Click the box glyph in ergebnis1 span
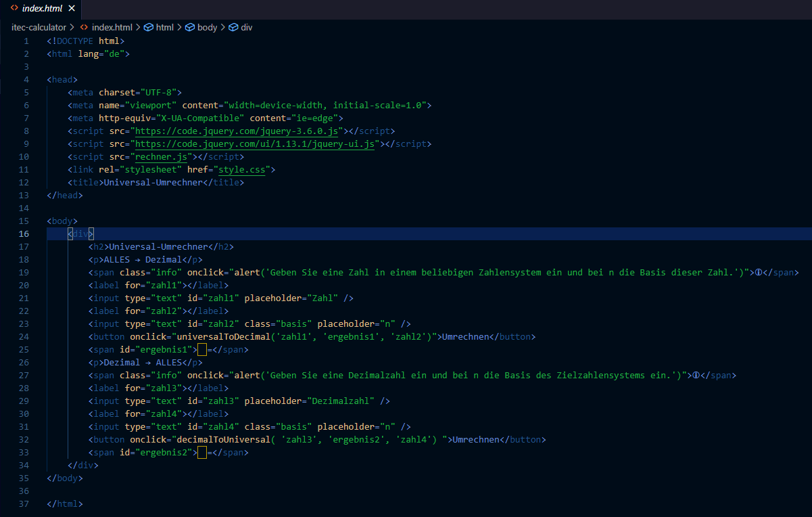 point(201,350)
